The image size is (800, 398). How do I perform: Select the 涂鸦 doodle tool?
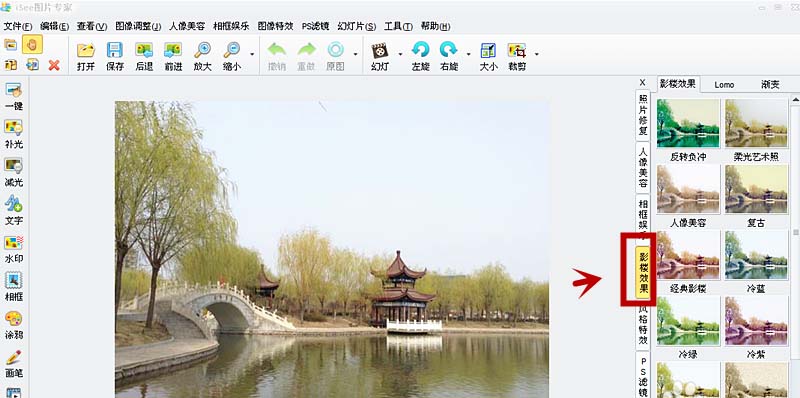pyautogui.click(x=14, y=325)
